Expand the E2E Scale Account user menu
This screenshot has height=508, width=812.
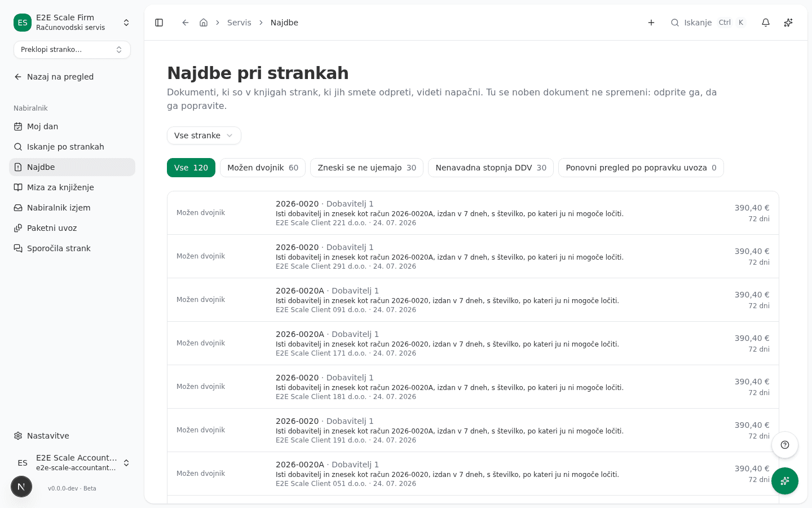72,463
